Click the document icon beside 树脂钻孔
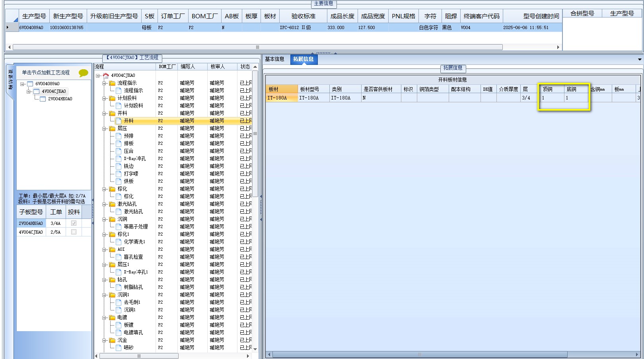 coord(119,287)
